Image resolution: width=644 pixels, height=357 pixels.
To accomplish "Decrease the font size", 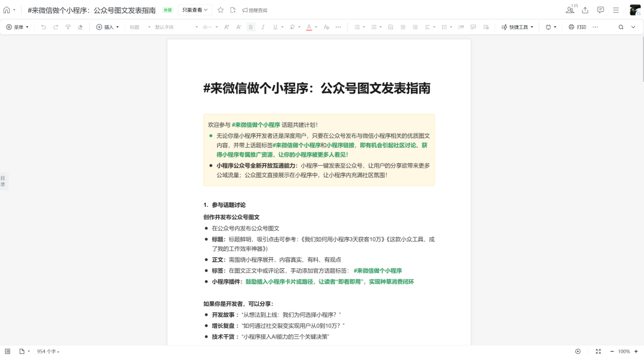I will pyautogui.click(x=239, y=27).
